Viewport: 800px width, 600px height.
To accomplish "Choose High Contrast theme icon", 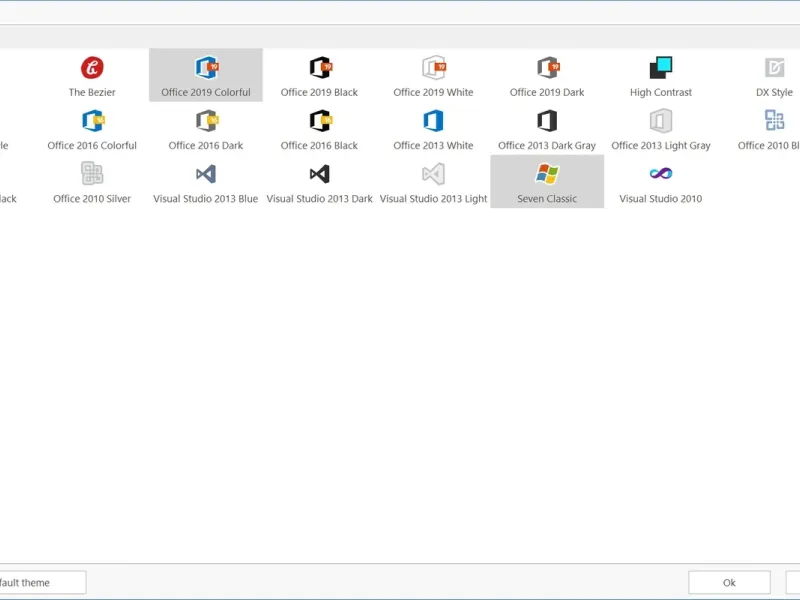I will tap(661, 67).
